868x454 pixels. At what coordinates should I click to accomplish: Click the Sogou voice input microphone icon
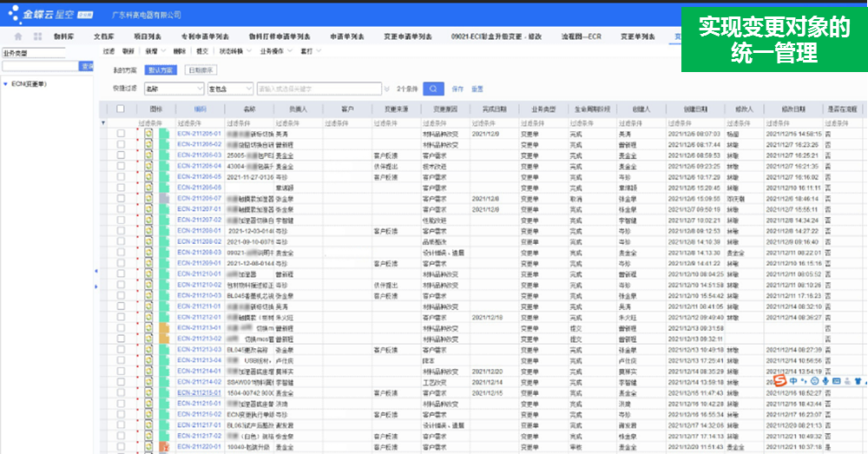coord(825,381)
